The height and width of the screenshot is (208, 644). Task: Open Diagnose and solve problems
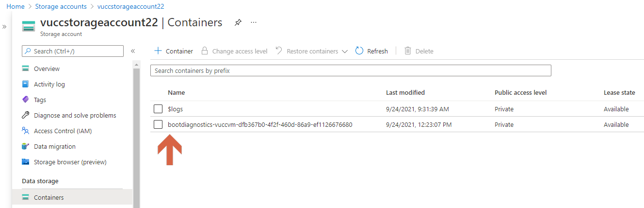pos(75,115)
